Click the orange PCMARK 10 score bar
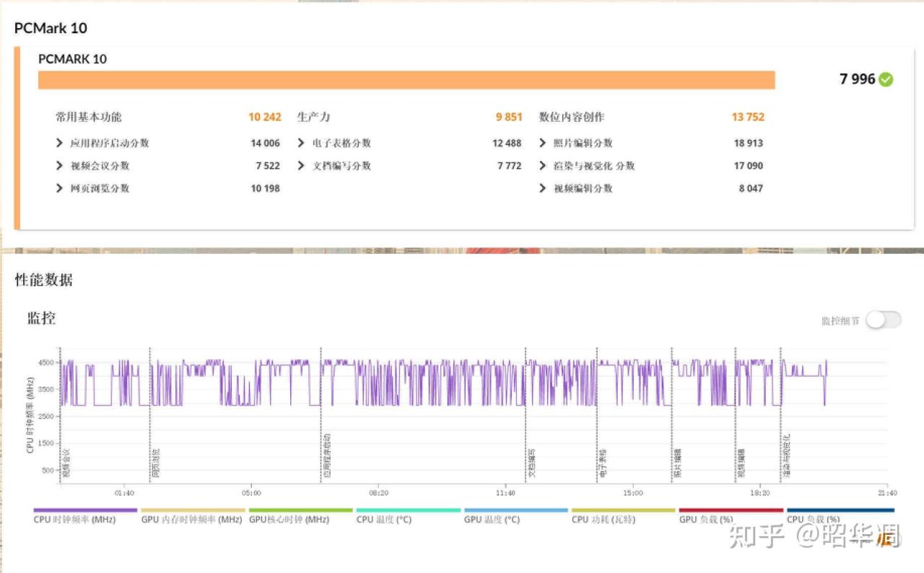924x573 pixels. tap(406, 80)
